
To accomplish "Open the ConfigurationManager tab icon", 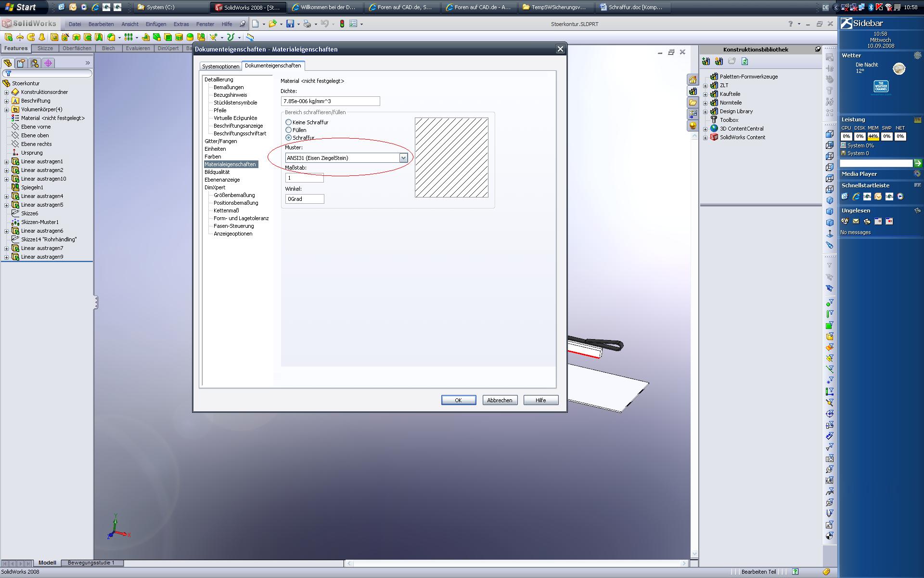I will (x=35, y=63).
